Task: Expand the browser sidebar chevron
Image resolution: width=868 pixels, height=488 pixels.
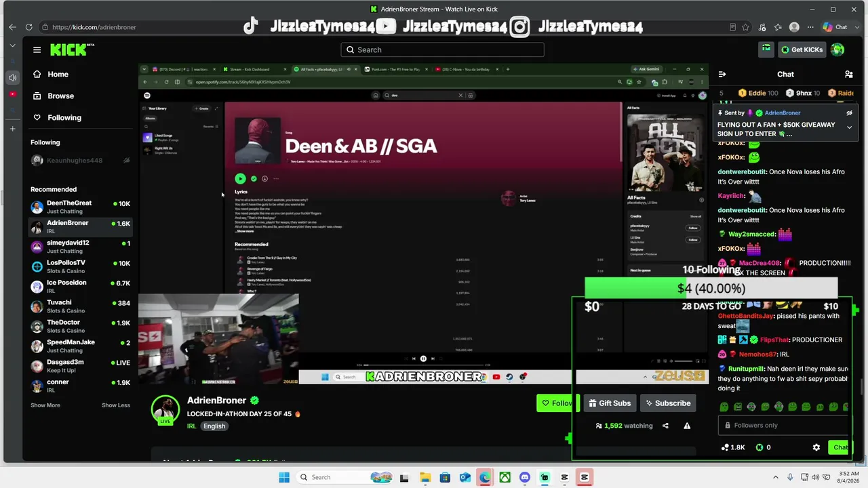Action: coord(12,45)
